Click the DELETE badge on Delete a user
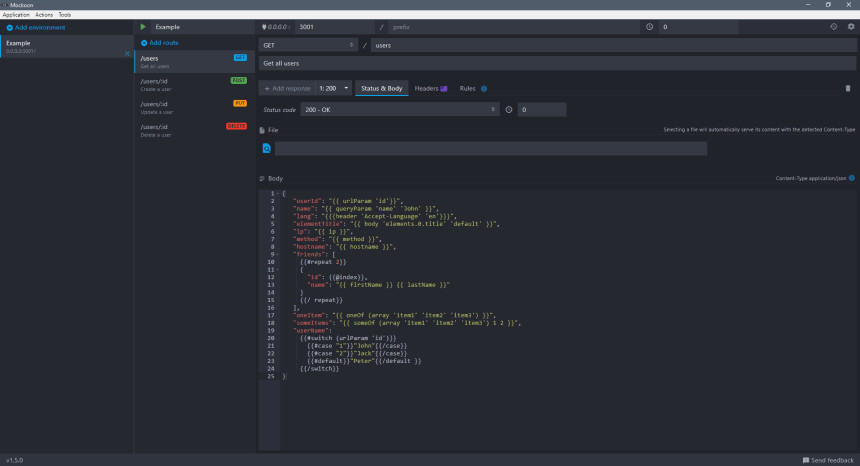Viewport: 860px width, 466px height. pyautogui.click(x=236, y=126)
